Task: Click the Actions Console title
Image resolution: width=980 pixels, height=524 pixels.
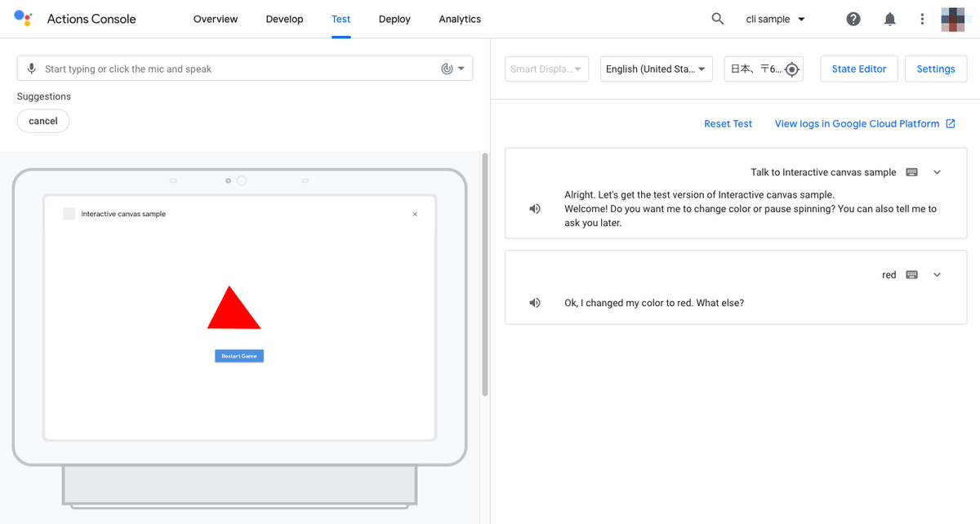Action: click(x=91, y=19)
